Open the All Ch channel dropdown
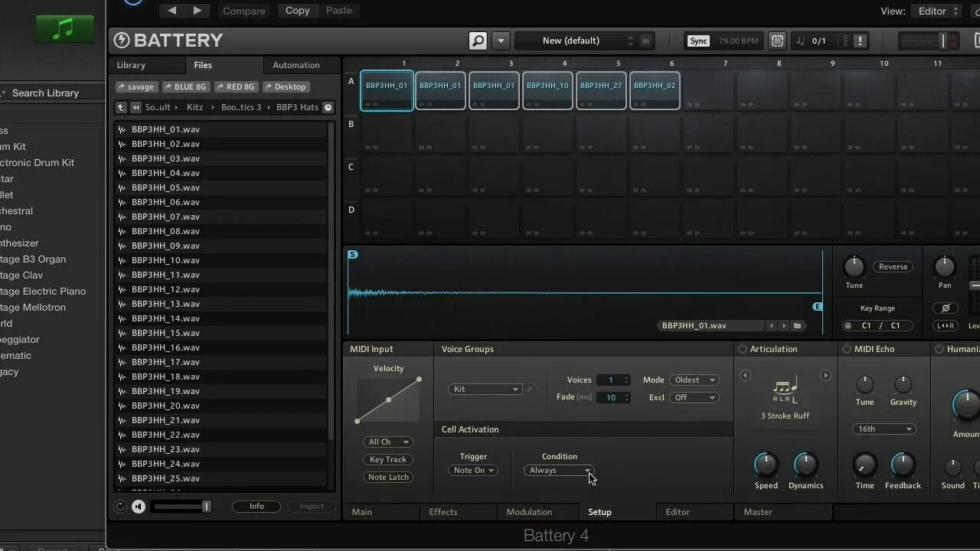The height and width of the screenshot is (551, 980). click(x=388, y=442)
